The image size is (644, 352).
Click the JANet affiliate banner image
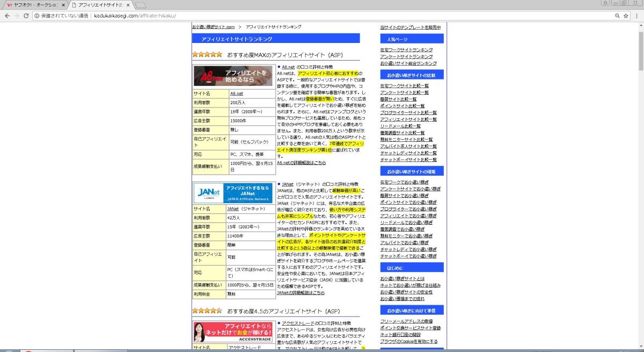(x=233, y=193)
